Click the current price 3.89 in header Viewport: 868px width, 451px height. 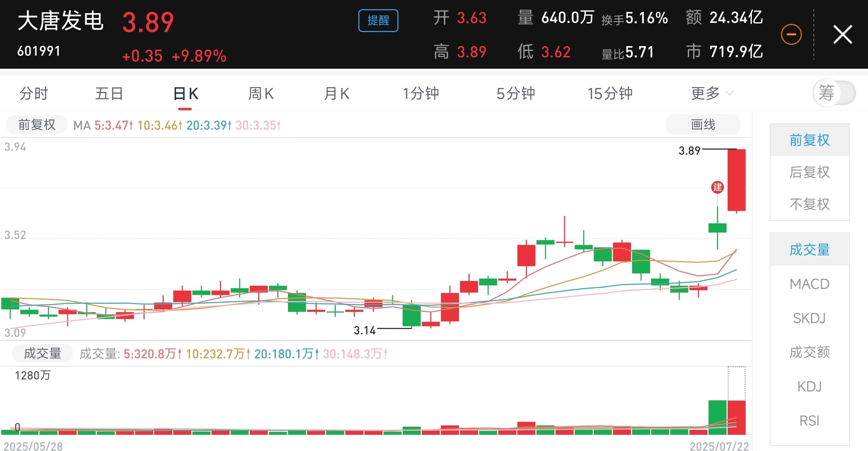(x=148, y=23)
